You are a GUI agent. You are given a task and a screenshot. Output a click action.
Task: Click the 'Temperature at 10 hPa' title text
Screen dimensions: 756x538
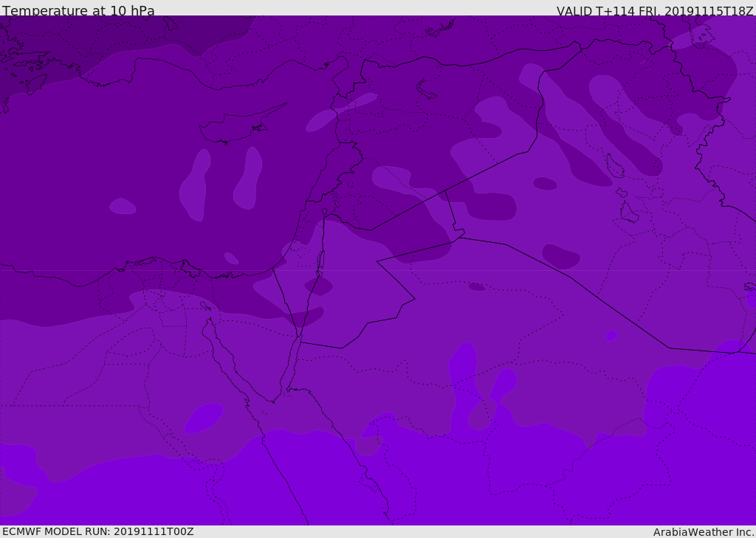[x=78, y=10]
